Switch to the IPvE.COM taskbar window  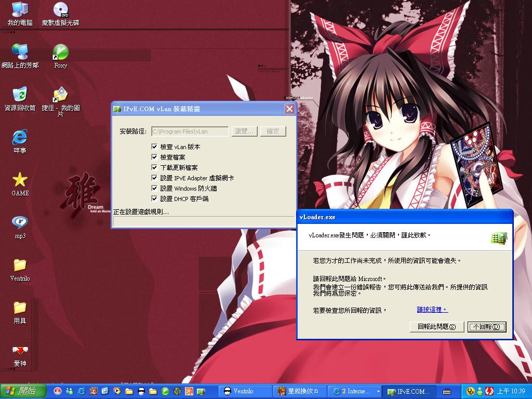click(x=410, y=391)
